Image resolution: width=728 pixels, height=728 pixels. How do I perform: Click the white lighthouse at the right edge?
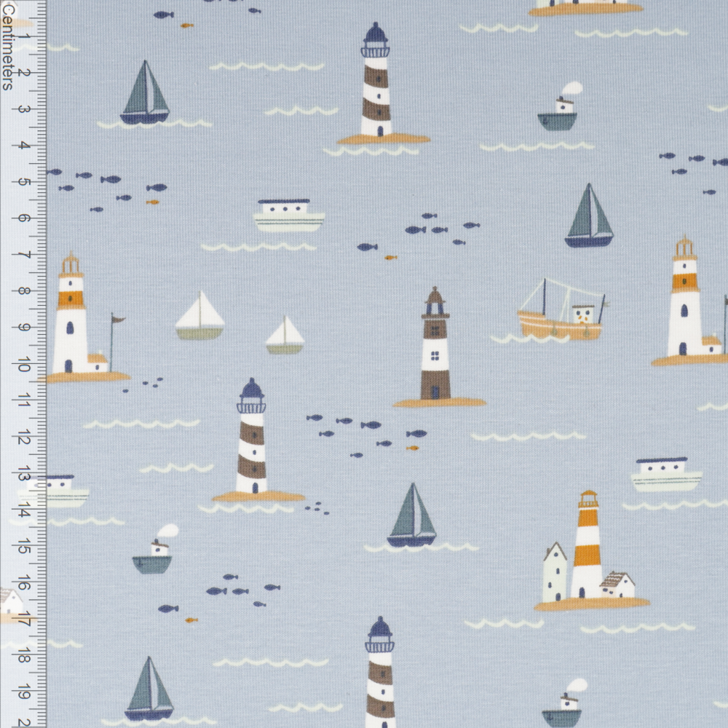pos(684,302)
